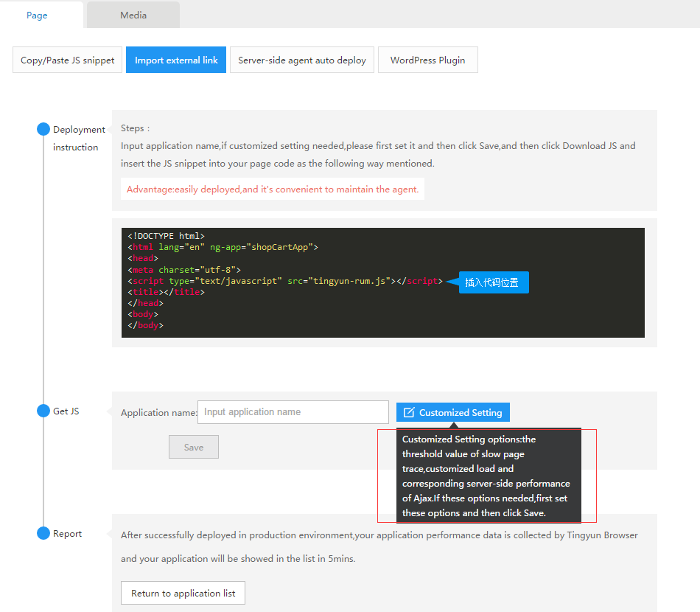
Task: Click the Get JS step label
Action: click(66, 411)
